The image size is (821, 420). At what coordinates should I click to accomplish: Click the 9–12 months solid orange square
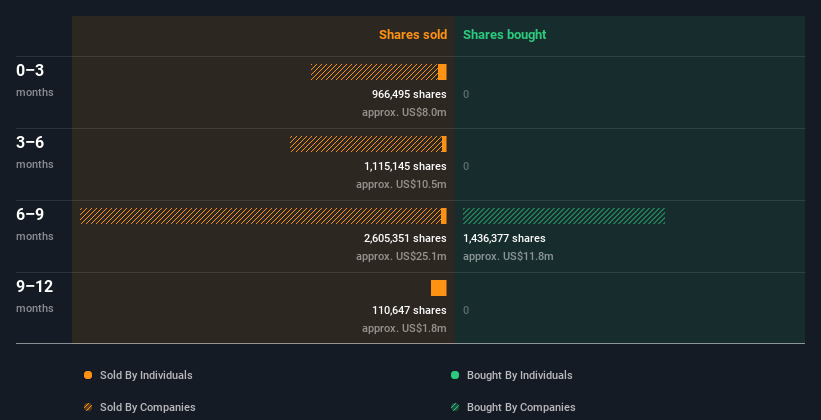tap(439, 288)
